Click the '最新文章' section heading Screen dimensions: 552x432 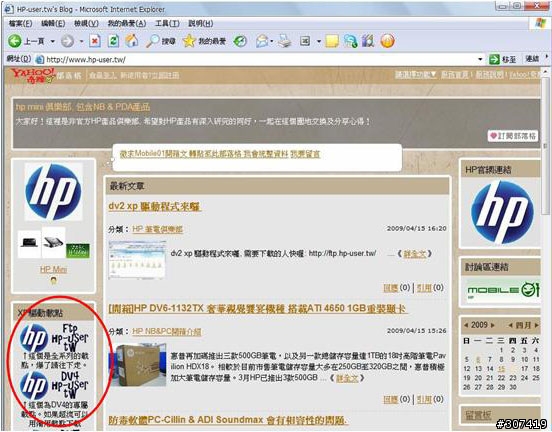click(x=127, y=186)
